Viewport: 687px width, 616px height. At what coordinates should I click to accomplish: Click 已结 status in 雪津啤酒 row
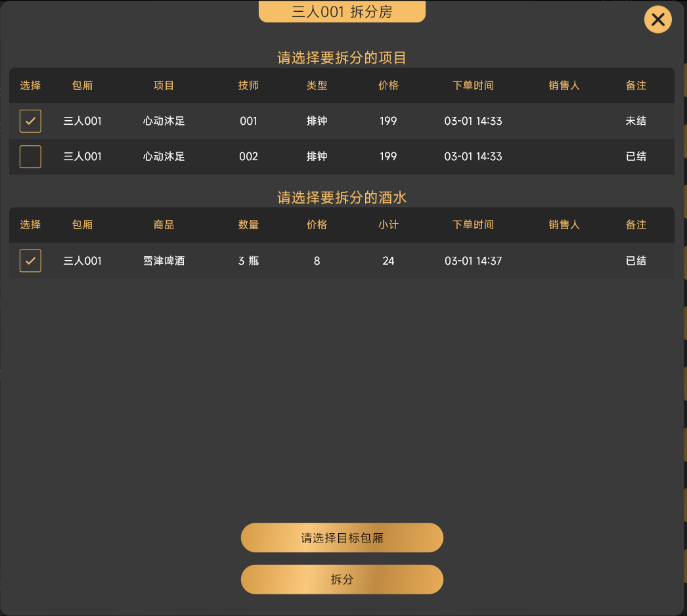click(636, 261)
